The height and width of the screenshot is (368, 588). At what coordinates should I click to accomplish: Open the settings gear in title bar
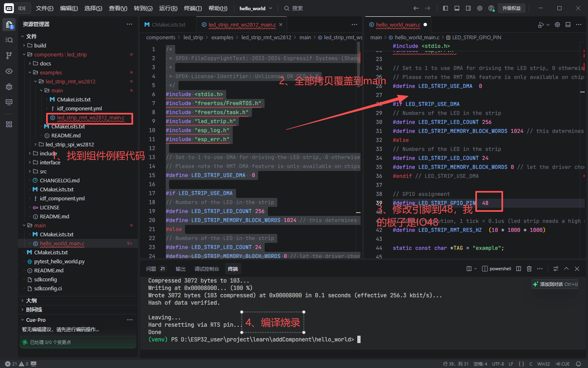480,8
